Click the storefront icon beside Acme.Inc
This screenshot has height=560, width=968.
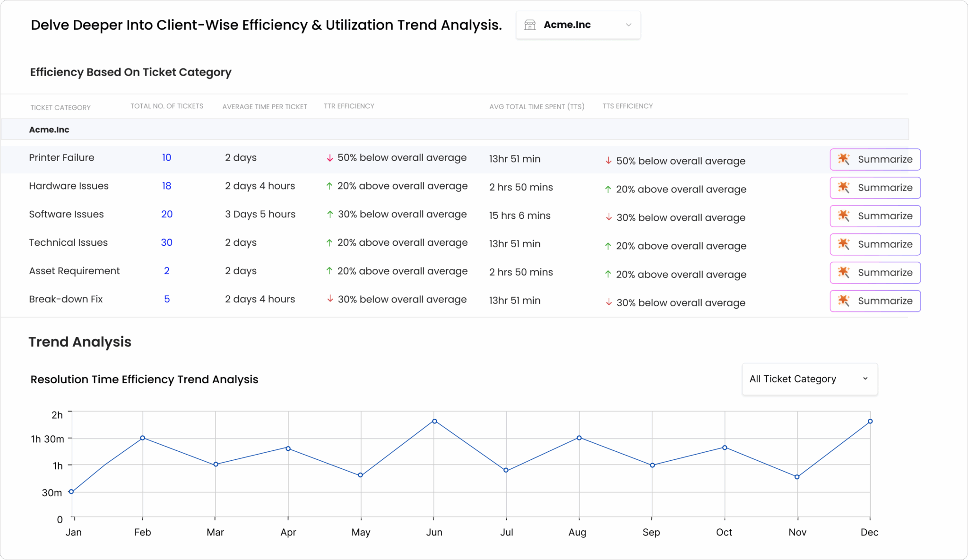pos(530,25)
